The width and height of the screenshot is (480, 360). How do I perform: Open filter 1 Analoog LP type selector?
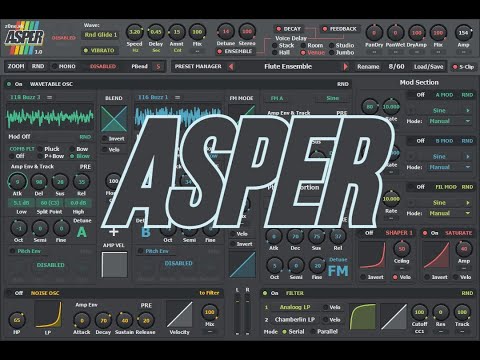pyautogui.click(x=295, y=307)
